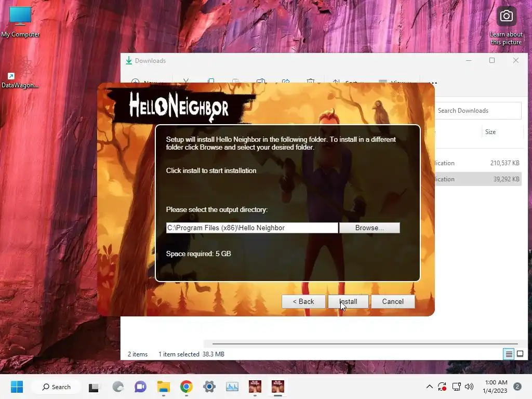This screenshot has width=532, height=399.
Task: Open the My Computer desktop icon
Action: point(20,22)
